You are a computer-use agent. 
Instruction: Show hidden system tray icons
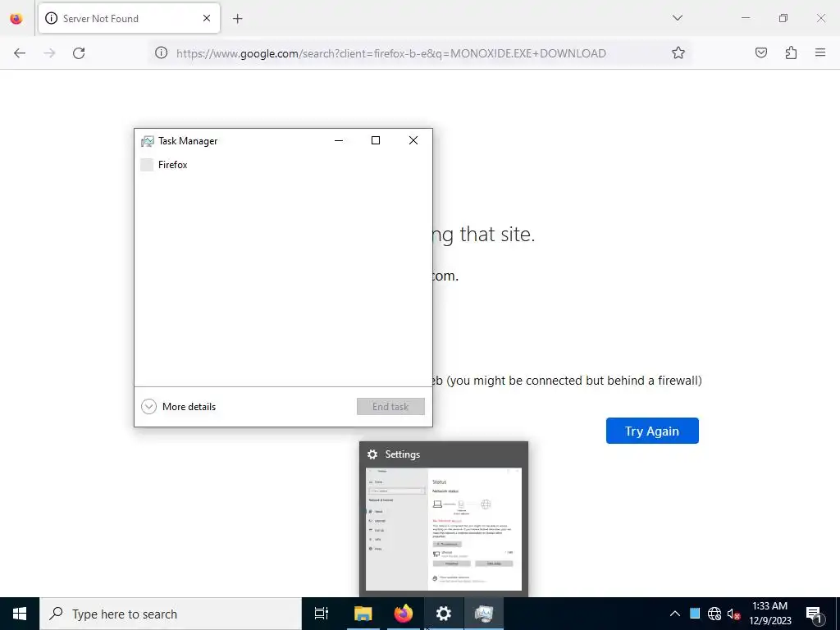click(x=675, y=614)
